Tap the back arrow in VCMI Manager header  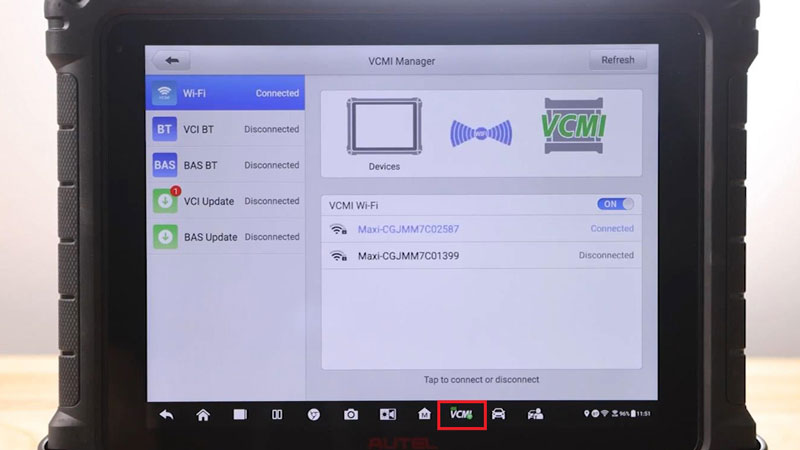pos(172,61)
